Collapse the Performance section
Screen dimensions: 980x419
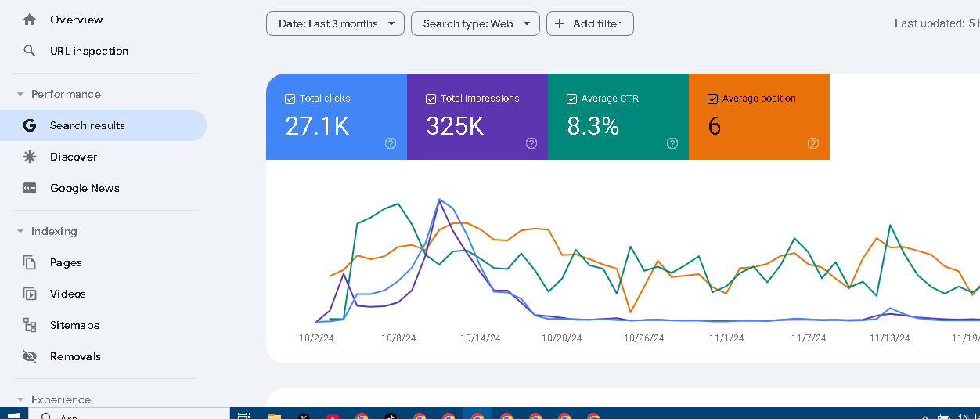20,94
